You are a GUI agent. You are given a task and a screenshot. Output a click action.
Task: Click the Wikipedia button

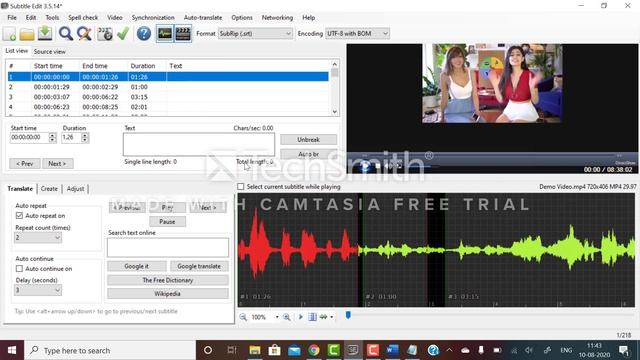(x=168, y=293)
